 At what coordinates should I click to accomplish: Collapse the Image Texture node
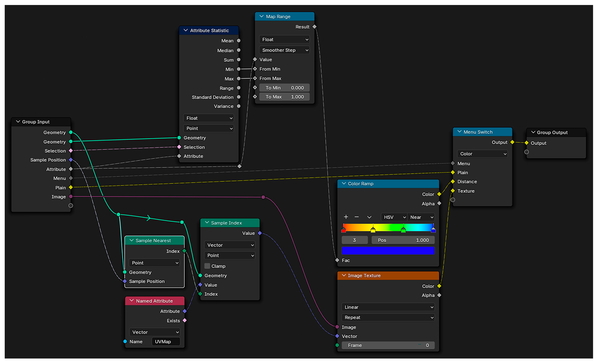[x=344, y=275]
